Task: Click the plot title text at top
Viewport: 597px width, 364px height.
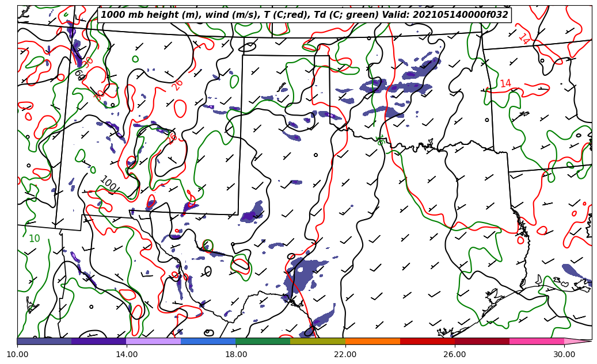Action: (x=305, y=15)
